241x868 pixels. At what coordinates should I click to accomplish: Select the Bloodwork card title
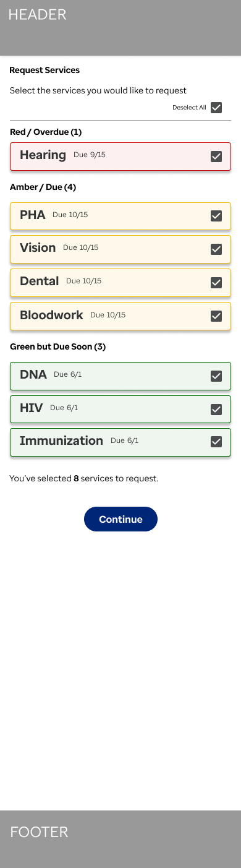(x=51, y=315)
